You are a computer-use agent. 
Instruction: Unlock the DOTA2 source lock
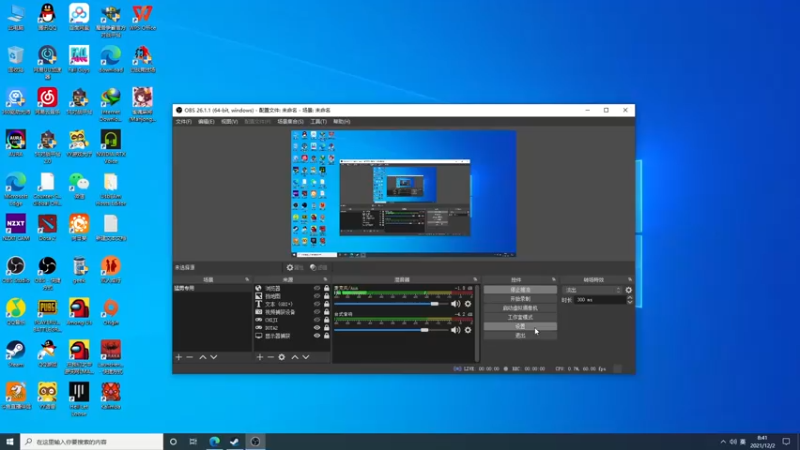(327, 328)
